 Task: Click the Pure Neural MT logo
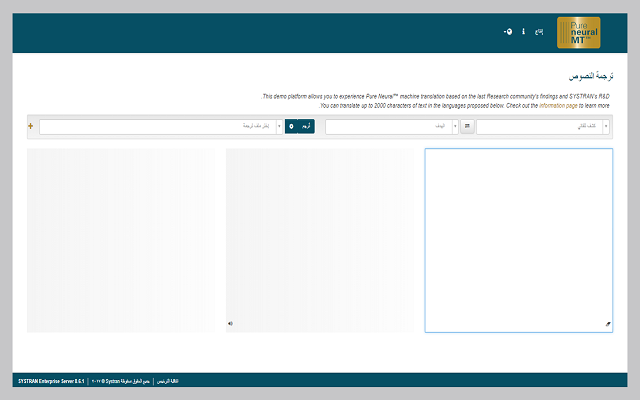point(578,33)
